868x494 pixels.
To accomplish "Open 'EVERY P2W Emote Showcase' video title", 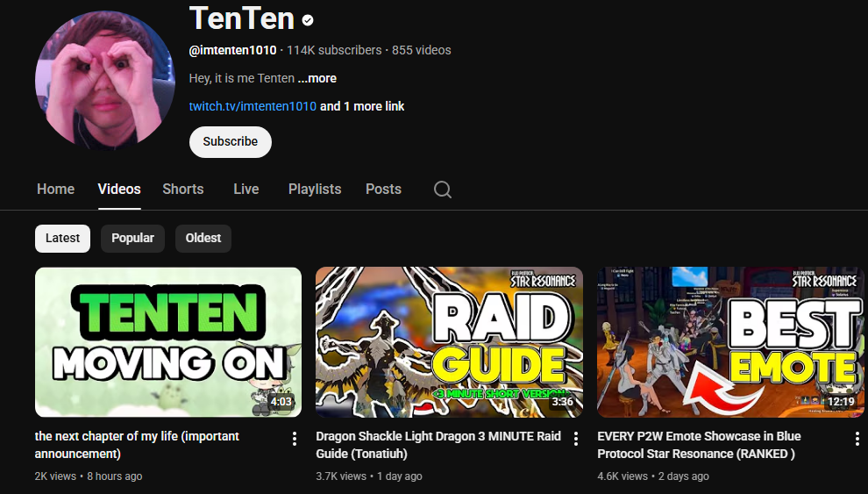I will pyautogui.click(x=699, y=445).
